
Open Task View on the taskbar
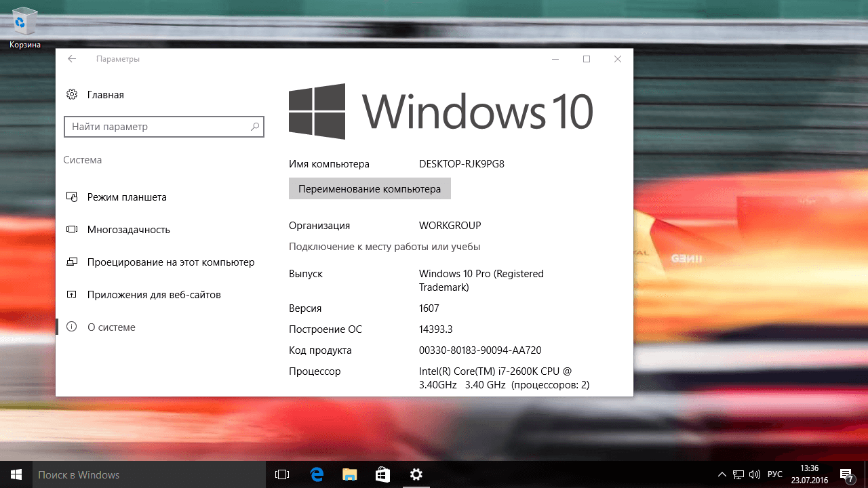[x=282, y=474]
